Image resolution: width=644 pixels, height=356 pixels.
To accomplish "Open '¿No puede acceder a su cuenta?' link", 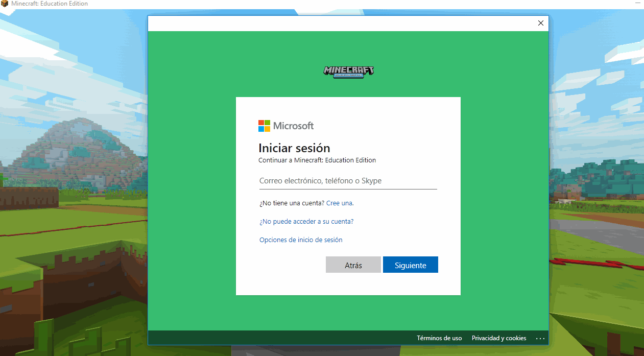I will (x=306, y=222).
